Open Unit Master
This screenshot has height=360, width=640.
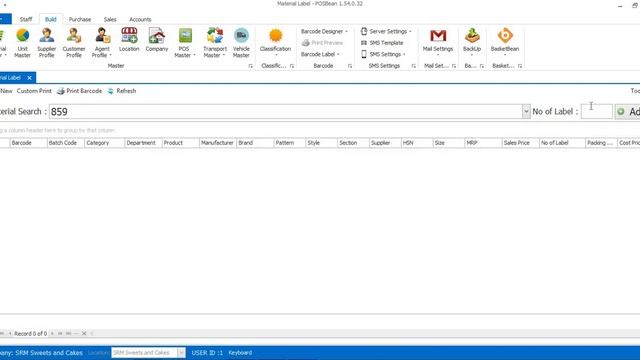coord(22,43)
